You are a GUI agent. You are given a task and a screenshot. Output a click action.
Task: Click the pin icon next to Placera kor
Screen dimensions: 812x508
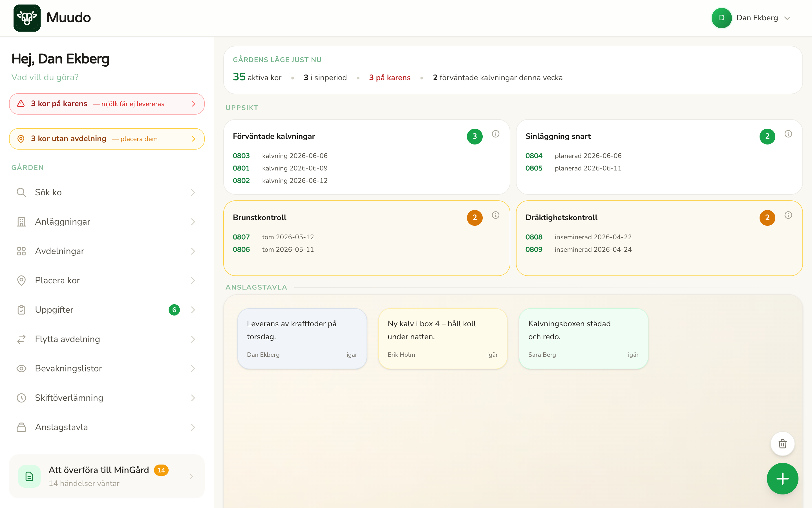point(21,281)
